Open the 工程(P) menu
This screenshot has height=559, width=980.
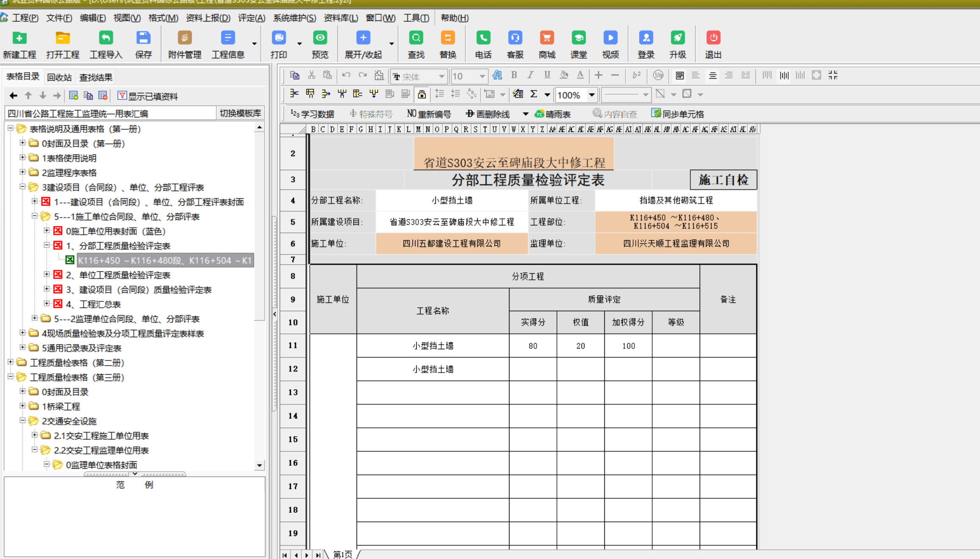[x=25, y=18]
